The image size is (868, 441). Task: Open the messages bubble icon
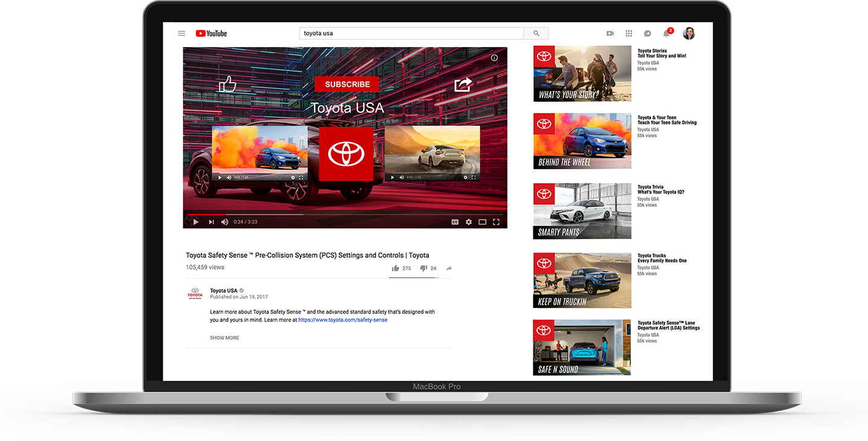click(x=647, y=34)
